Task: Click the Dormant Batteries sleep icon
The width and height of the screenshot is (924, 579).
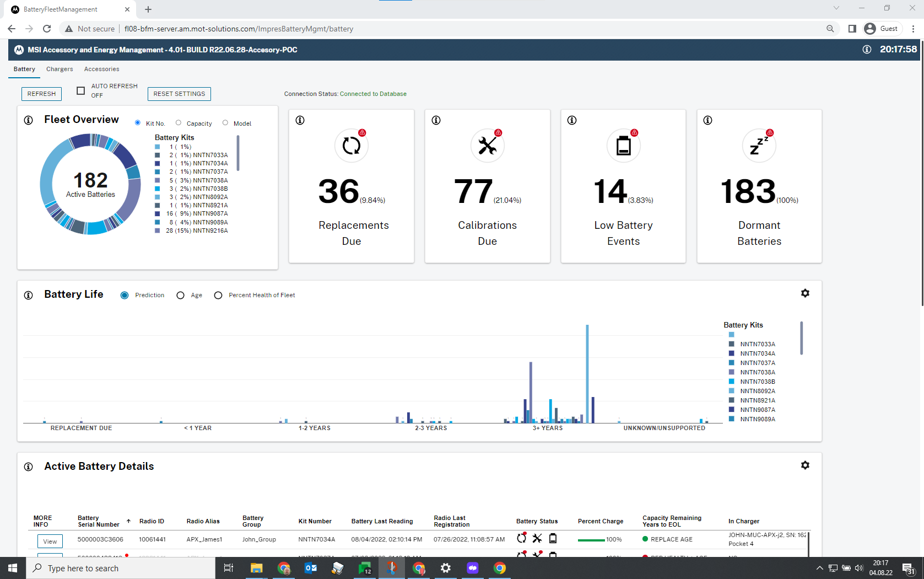Action: pyautogui.click(x=759, y=146)
